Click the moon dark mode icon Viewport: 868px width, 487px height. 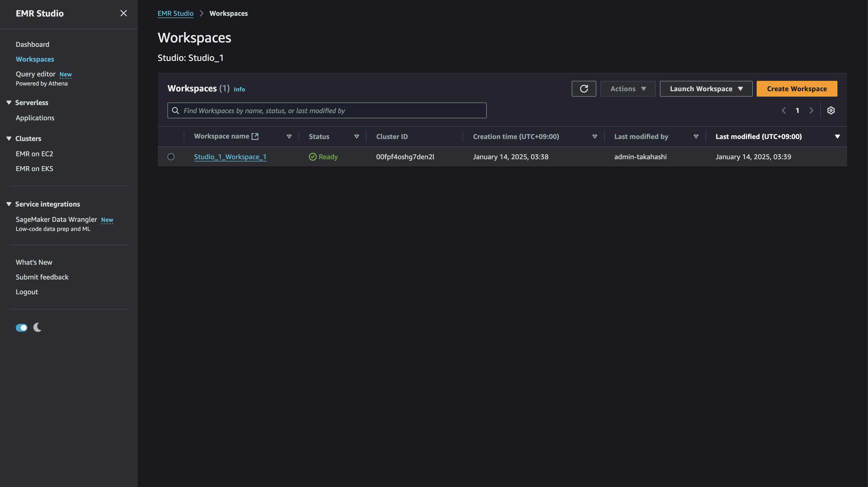(37, 327)
